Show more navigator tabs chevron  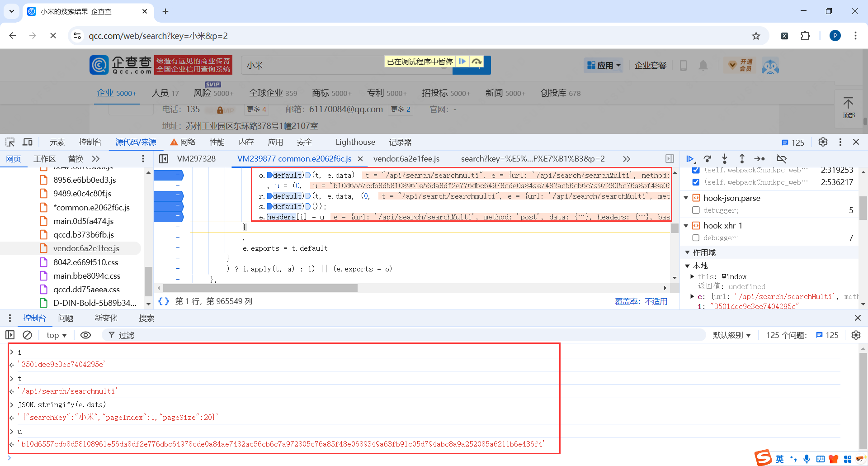coord(95,159)
